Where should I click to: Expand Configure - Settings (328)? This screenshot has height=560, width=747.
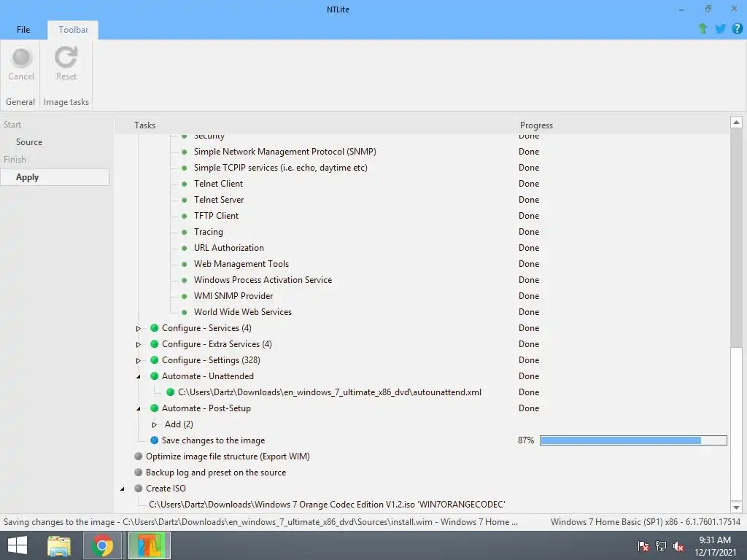coord(139,360)
